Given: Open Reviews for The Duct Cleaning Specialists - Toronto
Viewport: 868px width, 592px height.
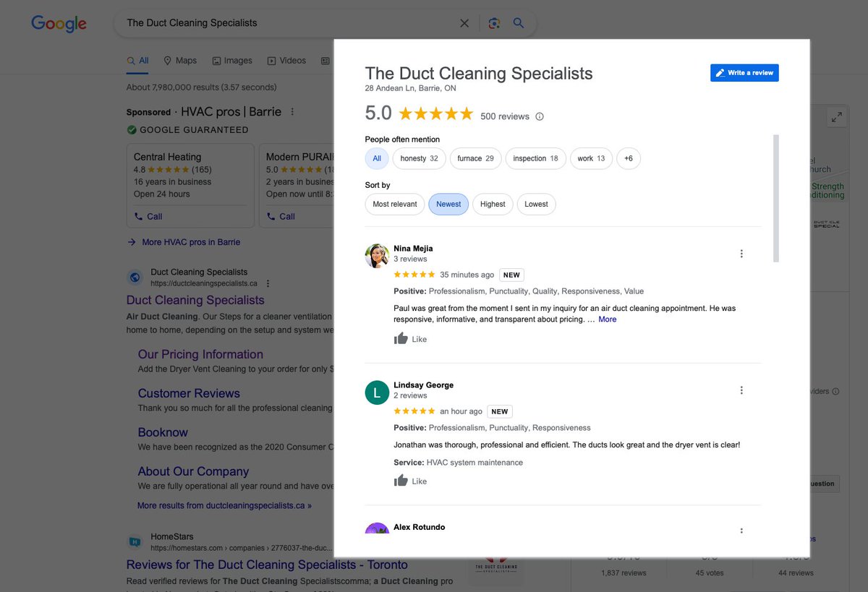Looking at the screenshot, I should (x=267, y=565).
